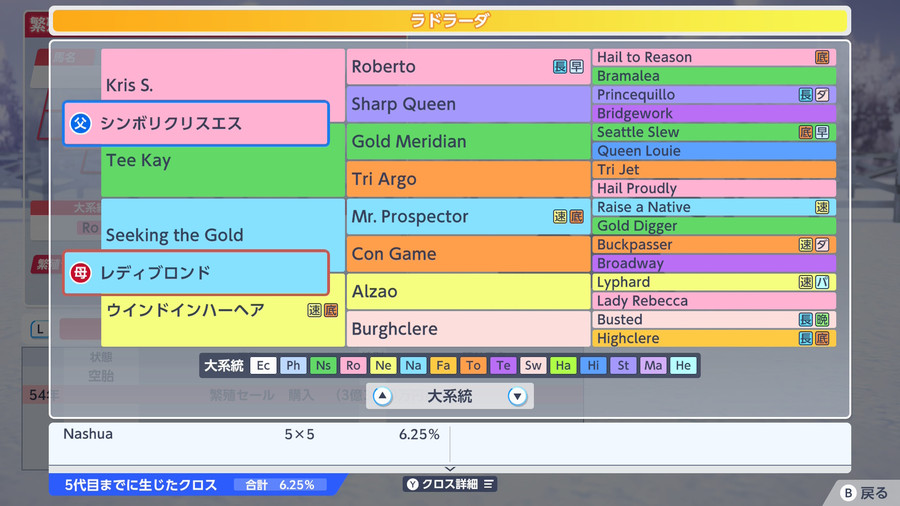Click the 速 badge on ウインドインハーヘア
The image size is (900, 506).
[314, 310]
